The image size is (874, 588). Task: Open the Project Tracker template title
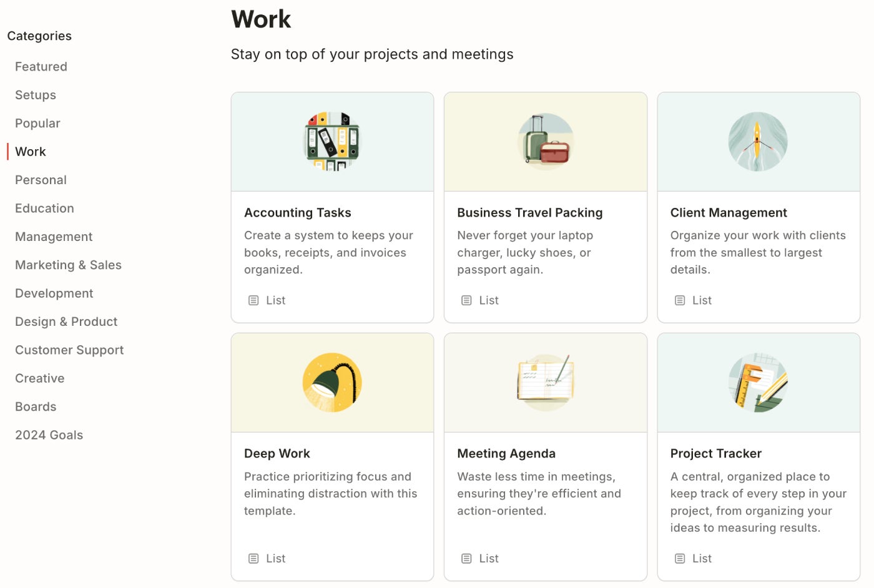(x=716, y=454)
